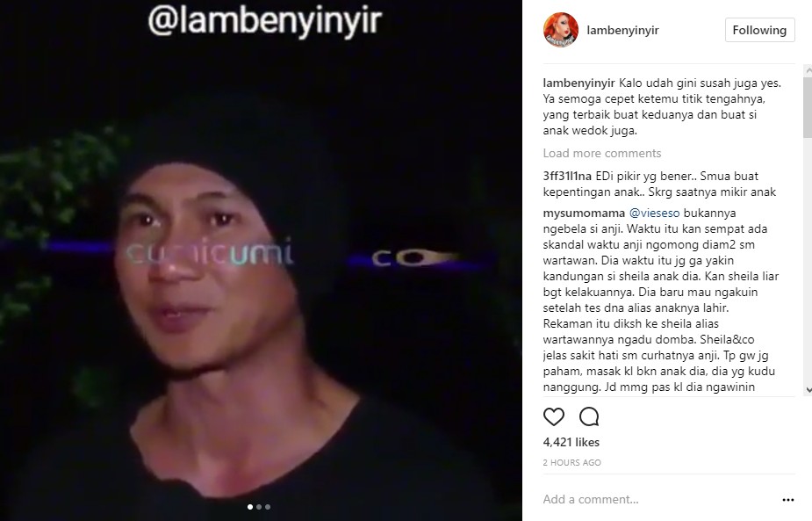This screenshot has height=521, width=812.
Task: Click the 2 HOURS AGO timestamp
Action: point(571,462)
